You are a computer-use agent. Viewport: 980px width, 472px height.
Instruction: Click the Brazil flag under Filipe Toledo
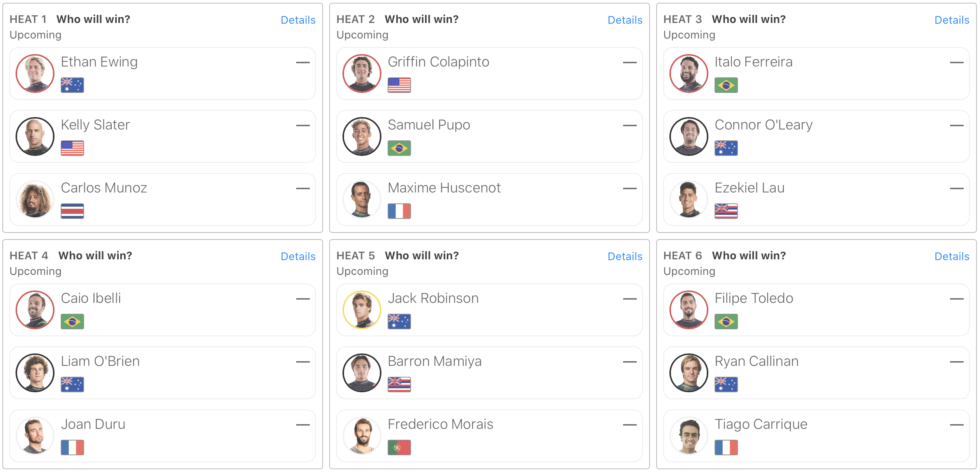point(726,322)
